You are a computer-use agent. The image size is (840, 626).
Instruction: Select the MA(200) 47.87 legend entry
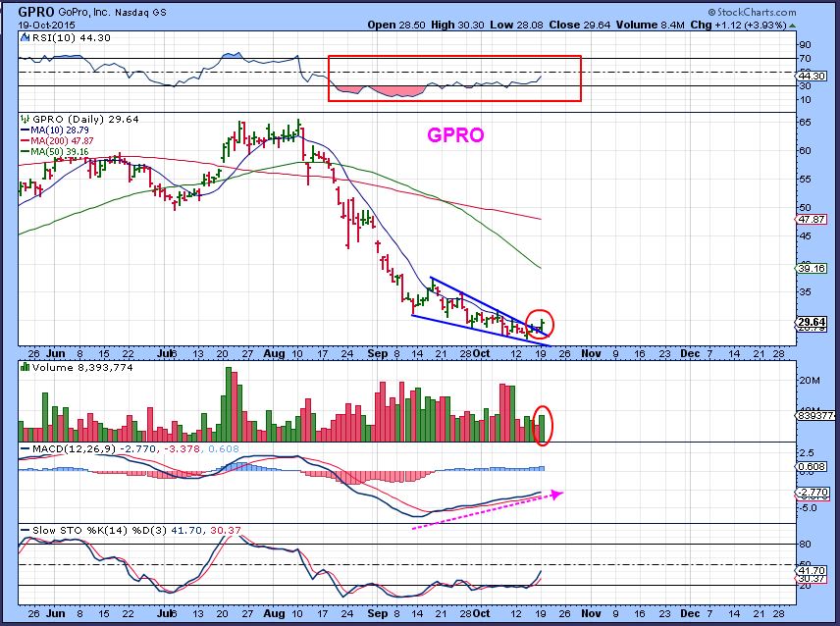pos(57,141)
